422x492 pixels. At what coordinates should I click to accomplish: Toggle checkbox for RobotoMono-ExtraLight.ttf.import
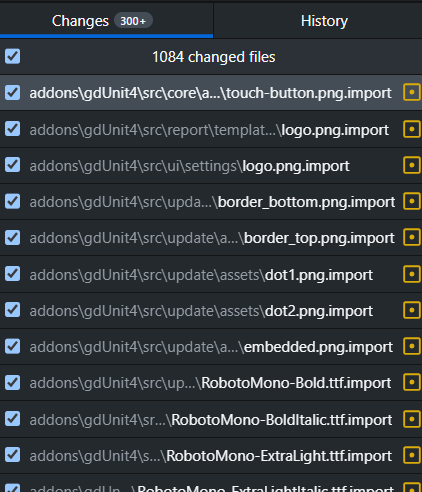pyautogui.click(x=12, y=455)
